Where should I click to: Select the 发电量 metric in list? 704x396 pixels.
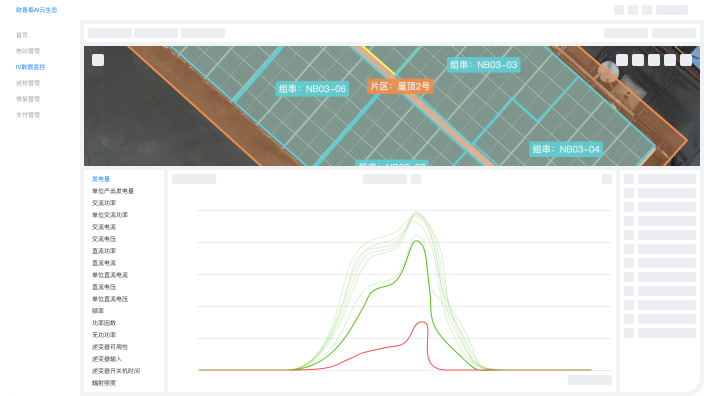coord(101,179)
